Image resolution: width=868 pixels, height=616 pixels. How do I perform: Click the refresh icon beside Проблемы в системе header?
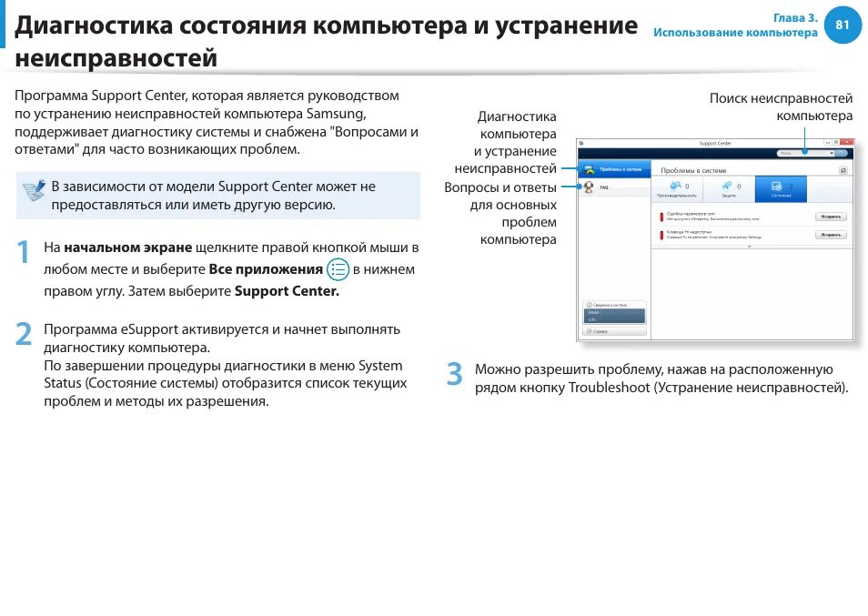click(844, 169)
